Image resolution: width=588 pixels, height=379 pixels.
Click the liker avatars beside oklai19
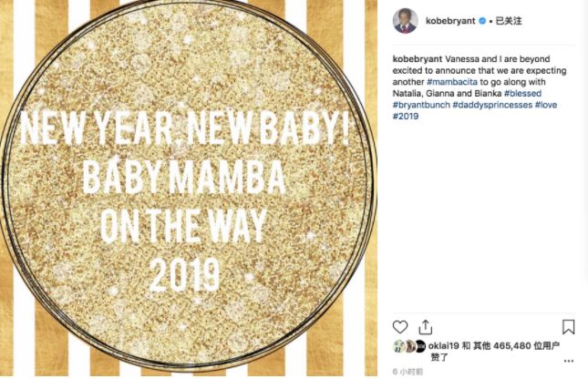coord(407,346)
